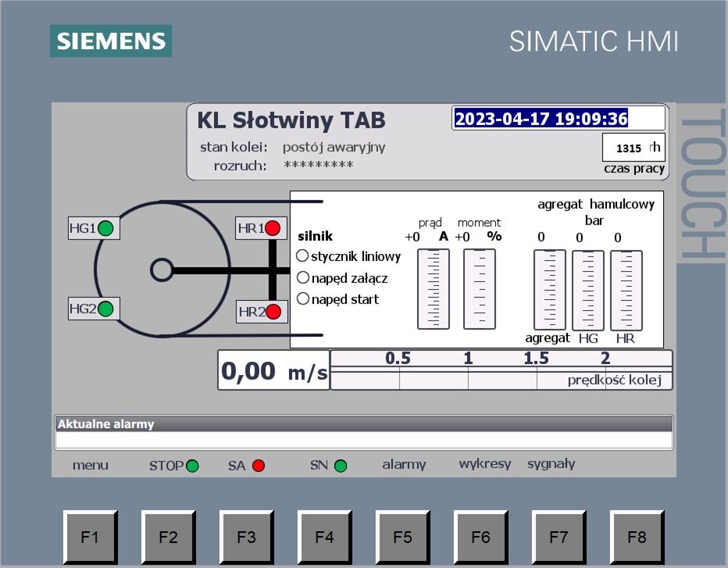Click the HR2 red status indicator

click(273, 311)
